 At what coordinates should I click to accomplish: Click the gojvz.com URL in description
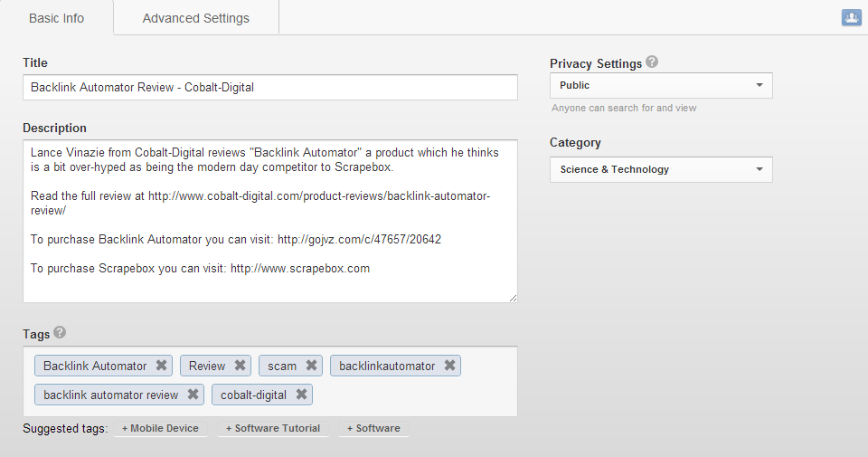click(x=359, y=239)
